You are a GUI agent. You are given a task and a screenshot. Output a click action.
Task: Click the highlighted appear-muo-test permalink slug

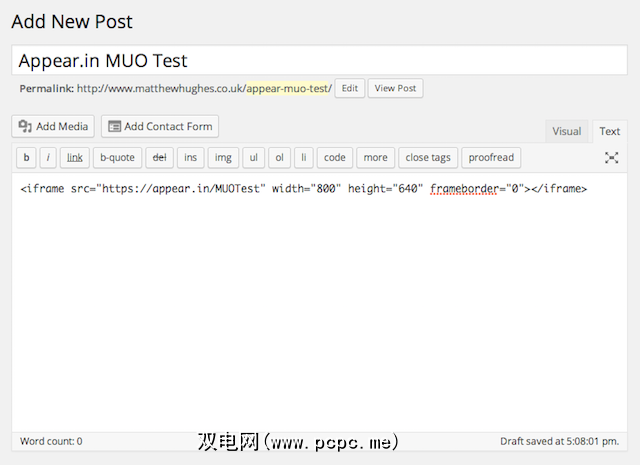pyautogui.click(x=289, y=89)
